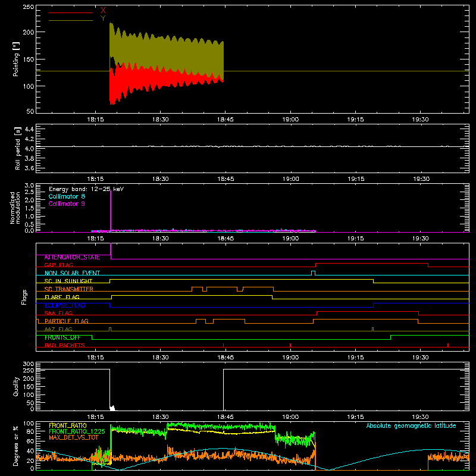Click the dim olive flag label above FRONTS_OFF
Screen dimensions: 476x476
click(x=58, y=329)
